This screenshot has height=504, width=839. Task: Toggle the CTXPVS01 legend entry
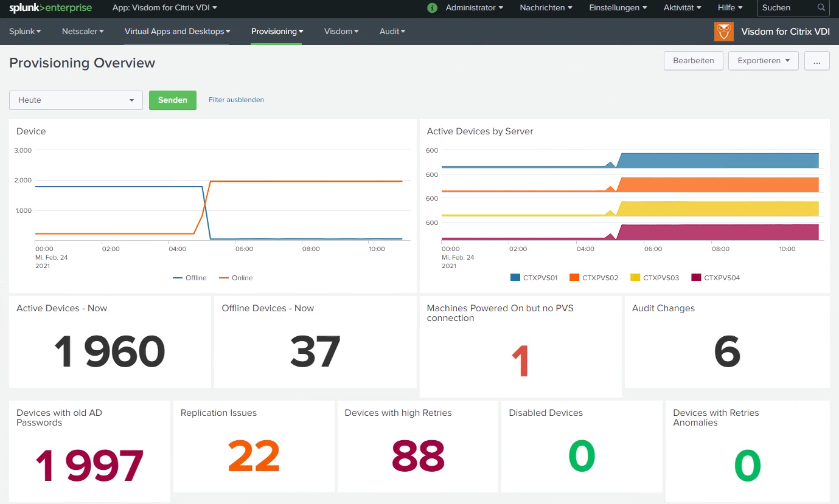534,278
